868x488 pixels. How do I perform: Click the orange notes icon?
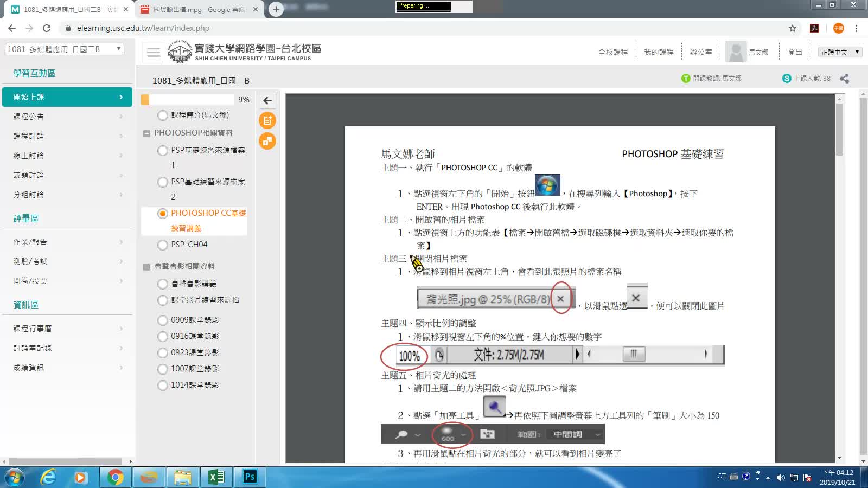tap(267, 120)
